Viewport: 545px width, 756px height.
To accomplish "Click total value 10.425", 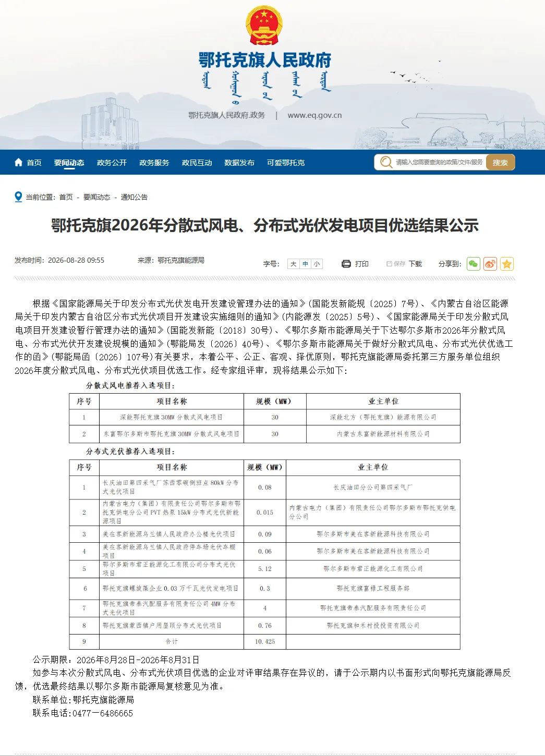I will [265, 642].
